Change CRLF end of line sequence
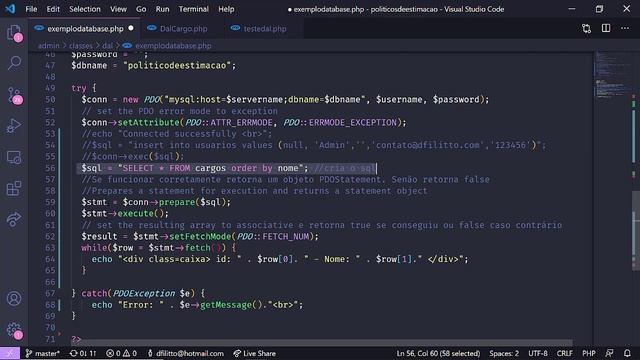This screenshot has height=360, width=640. click(564, 353)
